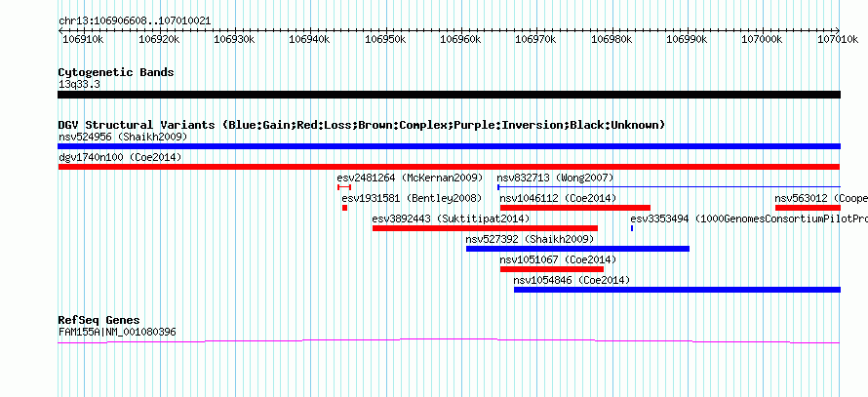This screenshot has height=397, width=868.
Task: Open the nsv832713 (Wong2007) thin blue line
Action: pyautogui.click(x=669, y=187)
